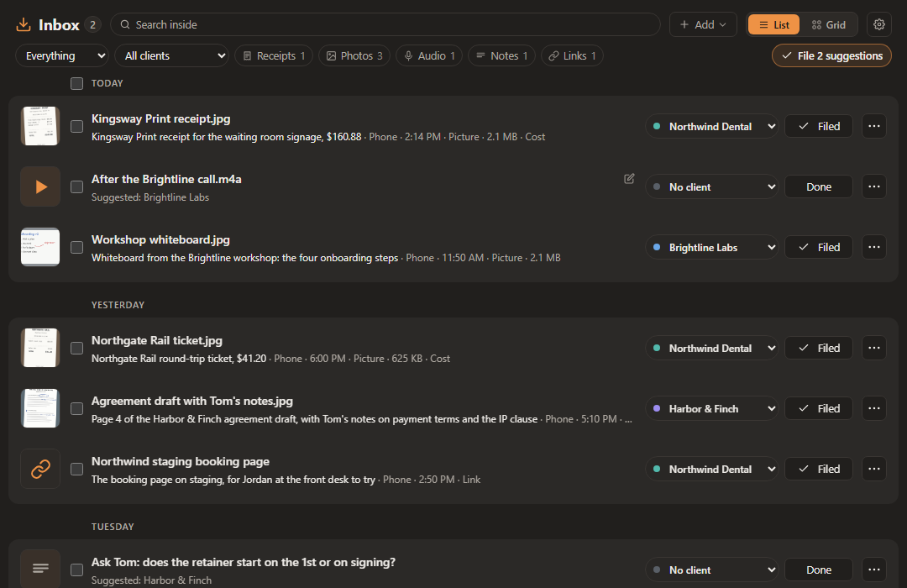The height and width of the screenshot is (588, 907).
Task: Switch to Grid view
Action: pyautogui.click(x=828, y=25)
